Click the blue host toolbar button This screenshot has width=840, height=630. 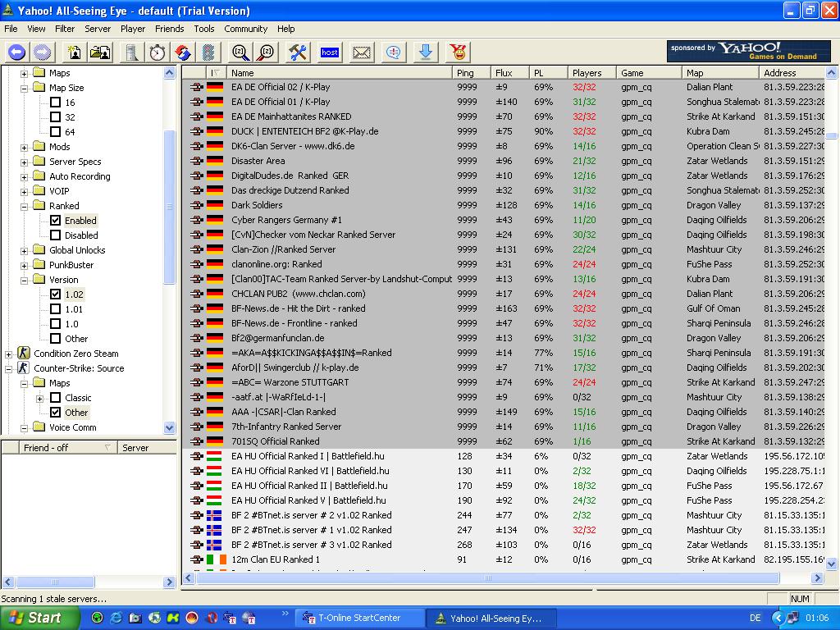coord(330,52)
